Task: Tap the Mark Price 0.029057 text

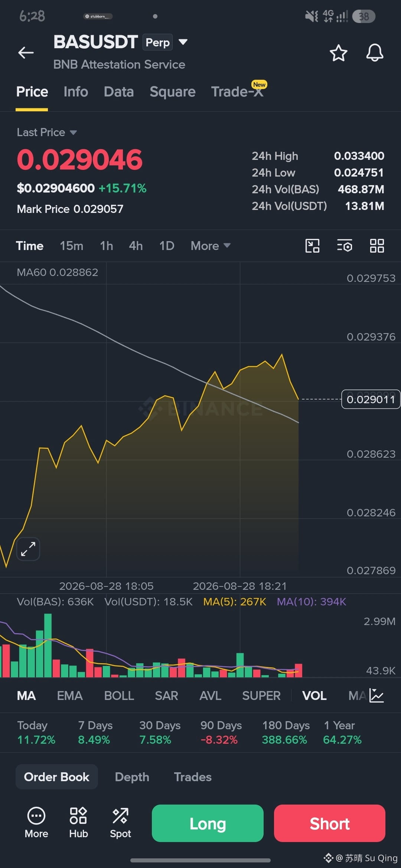Action: point(70,209)
